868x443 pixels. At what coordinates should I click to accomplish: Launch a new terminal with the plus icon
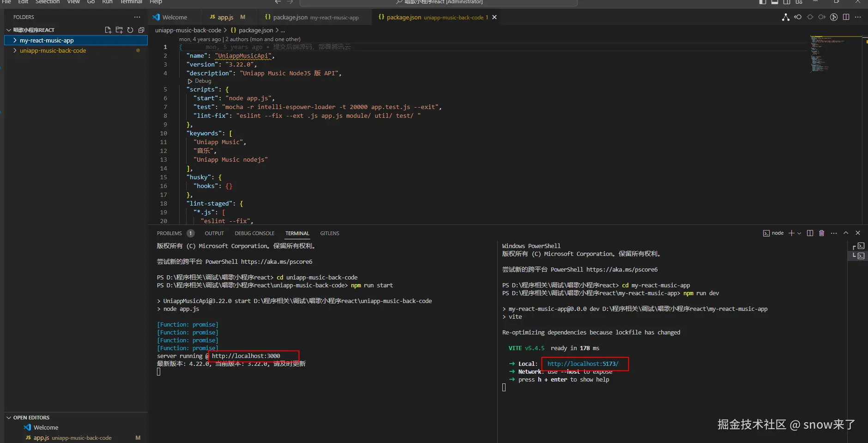point(791,233)
